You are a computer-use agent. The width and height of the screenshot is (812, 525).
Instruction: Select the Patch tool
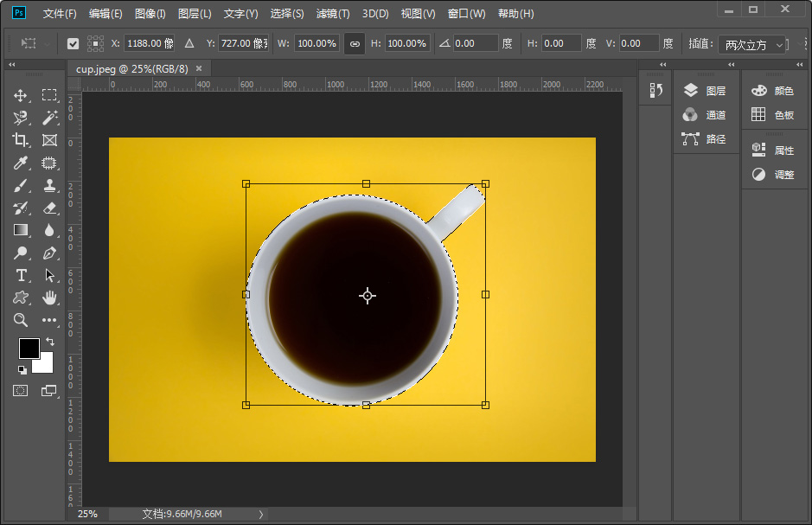(x=49, y=163)
